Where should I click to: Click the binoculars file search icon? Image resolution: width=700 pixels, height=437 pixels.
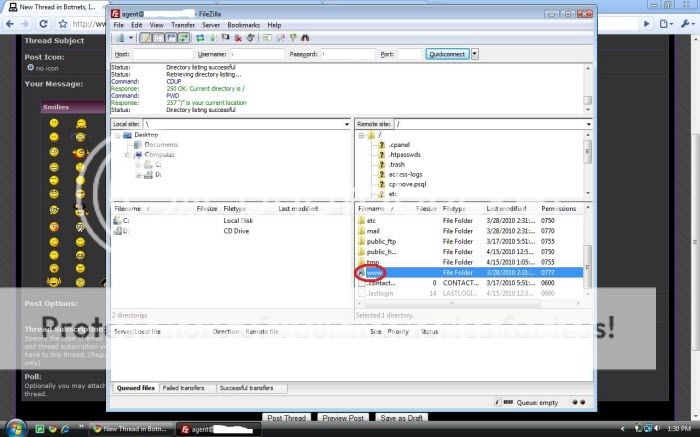(x=305, y=38)
